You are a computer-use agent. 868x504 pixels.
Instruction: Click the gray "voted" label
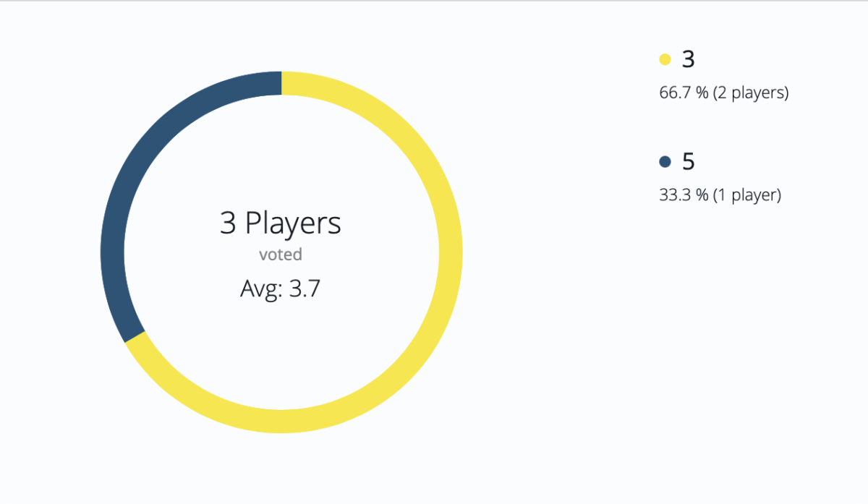[x=281, y=255]
